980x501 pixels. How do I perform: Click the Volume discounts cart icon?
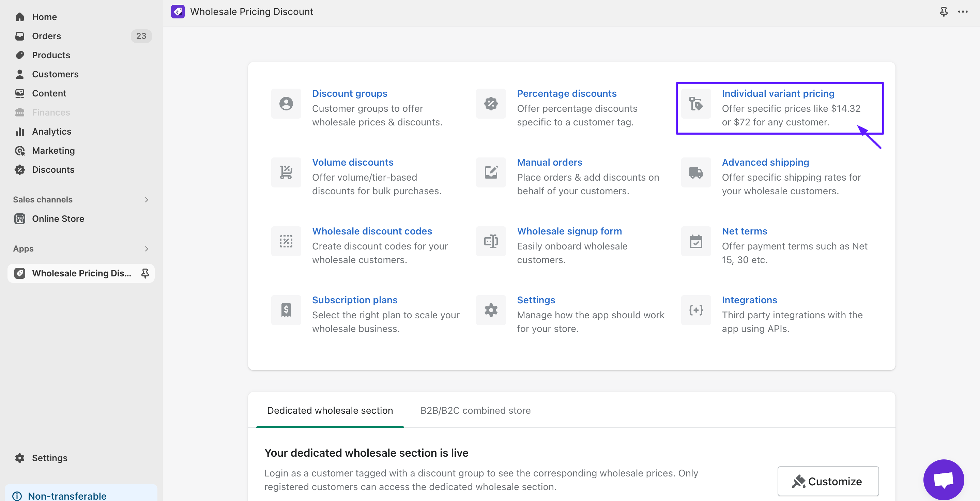point(286,172)
